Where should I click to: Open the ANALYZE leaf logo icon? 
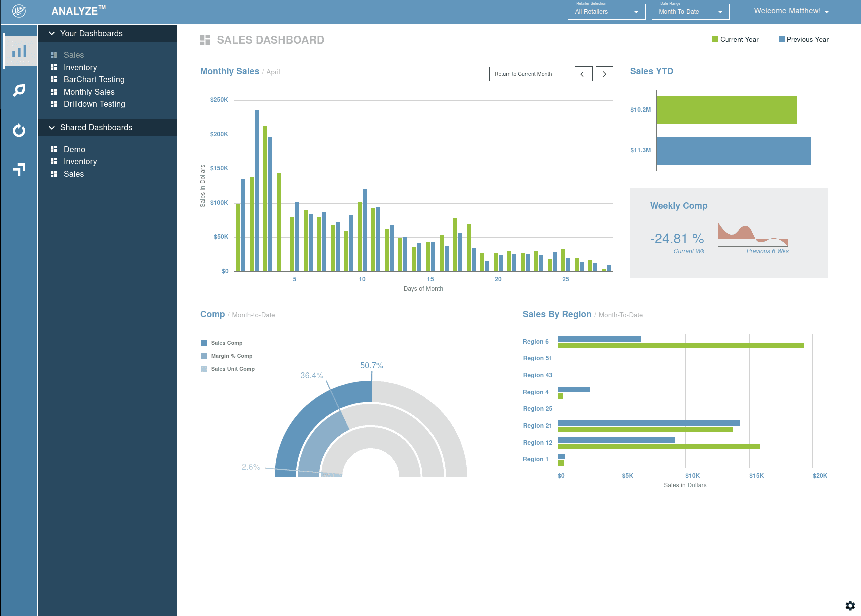pyautogui.click(x=19, y=10)
